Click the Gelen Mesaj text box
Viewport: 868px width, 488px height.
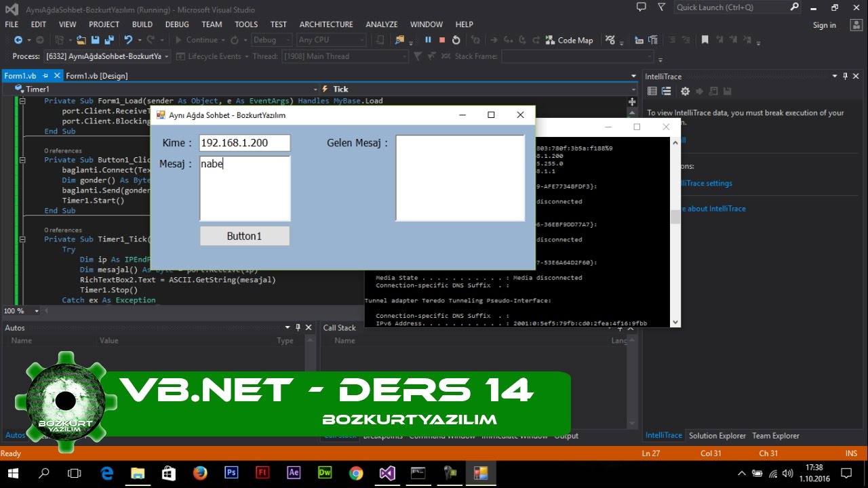460,178
